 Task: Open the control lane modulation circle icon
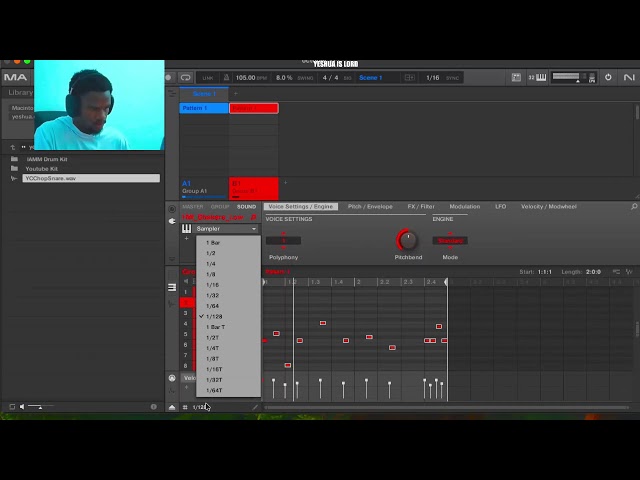(172, 378)
